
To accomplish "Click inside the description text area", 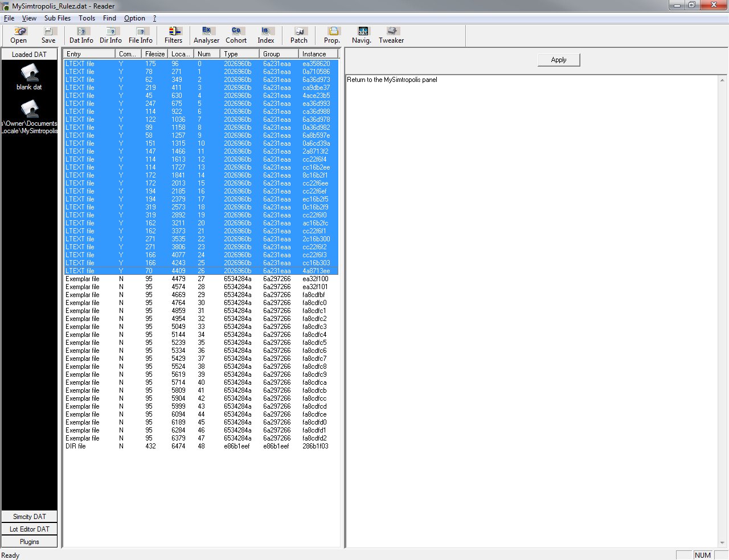I will pyautogui.click(x=532, y=311).
